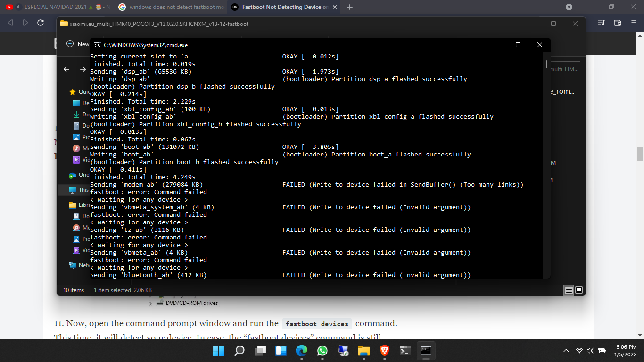Click the Windows Start button
The width and height of the screenshot is (644, 362).
(219, 351)
